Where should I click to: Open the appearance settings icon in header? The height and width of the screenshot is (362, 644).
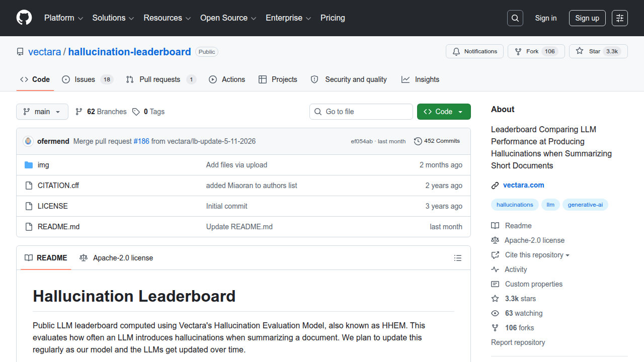click(620, 18)
